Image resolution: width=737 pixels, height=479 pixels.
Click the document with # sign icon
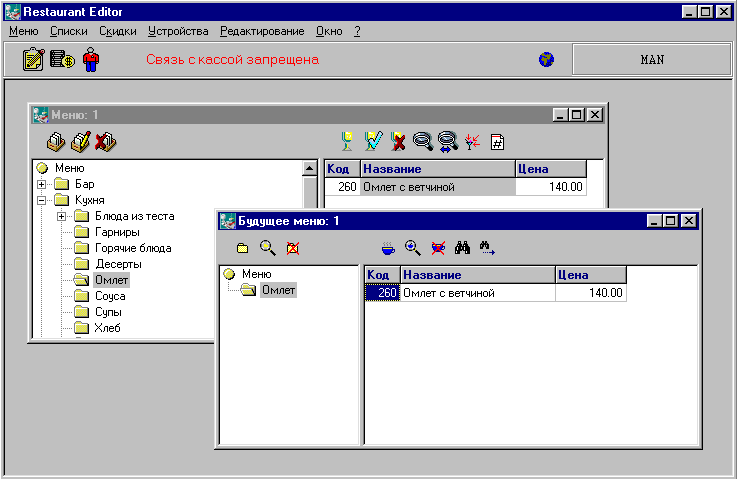coord(497,142)
